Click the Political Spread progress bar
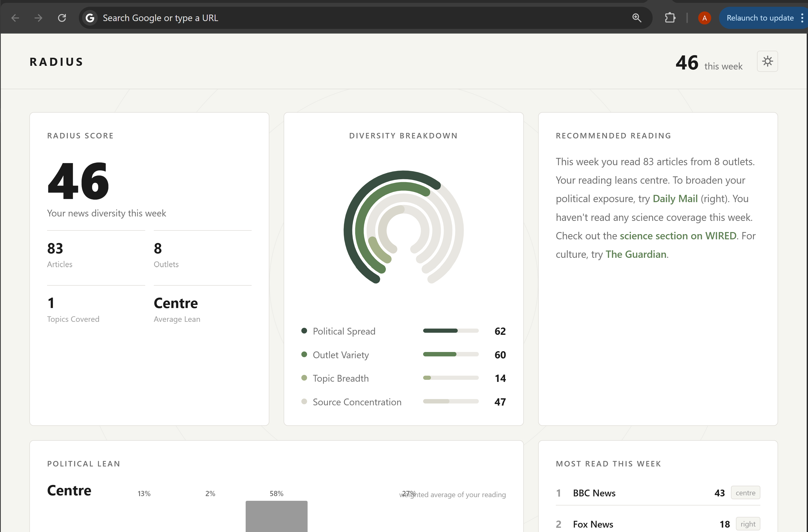The width and height of the screenshot is (808, 532). (450, 331)
